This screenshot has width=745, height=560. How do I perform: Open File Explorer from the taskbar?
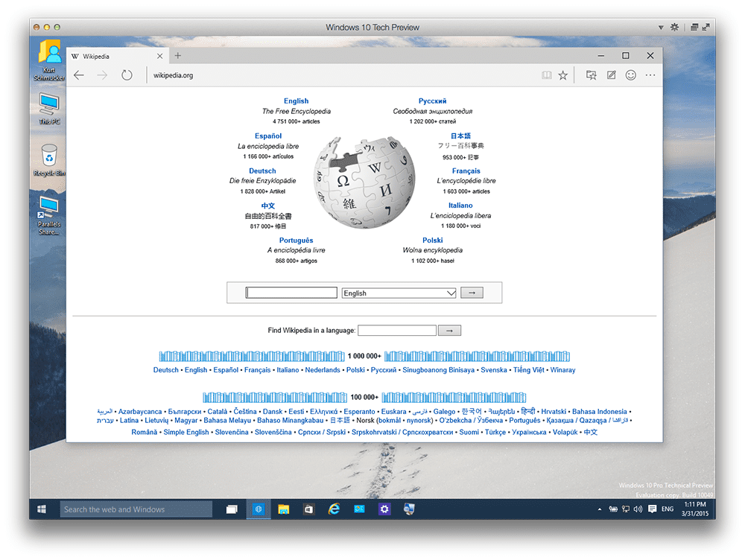tap(284, 509)
